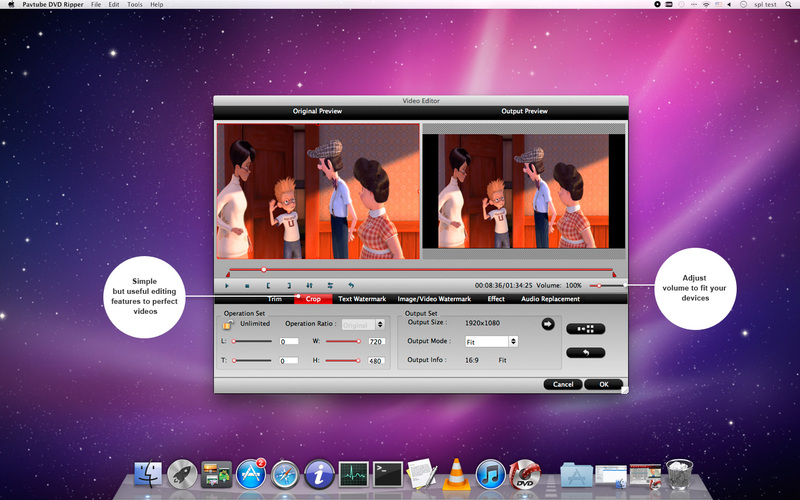The width and height of the screenshot is (800, 500).
Task: Switch to the Trim tab
Action: click(x=274, y=299)
